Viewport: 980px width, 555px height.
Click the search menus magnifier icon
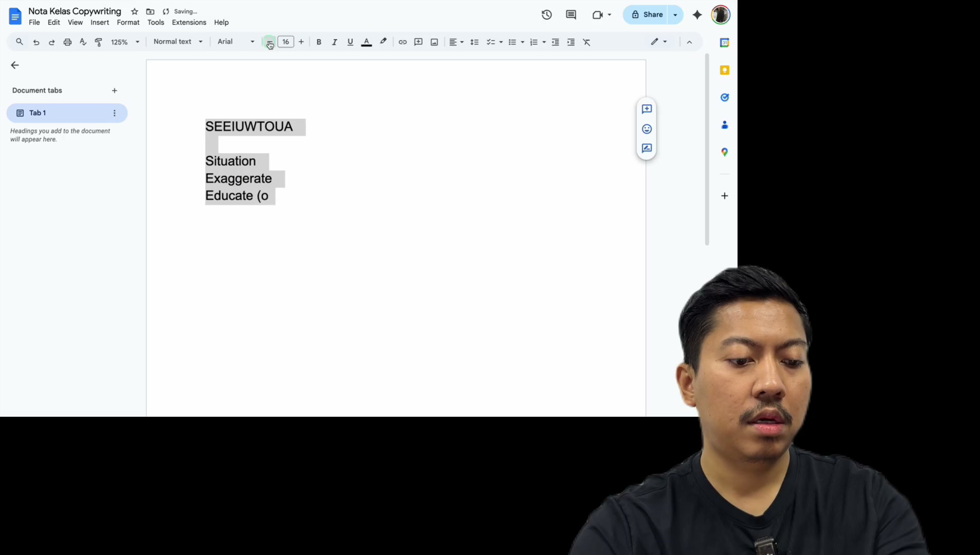(20, 42)
